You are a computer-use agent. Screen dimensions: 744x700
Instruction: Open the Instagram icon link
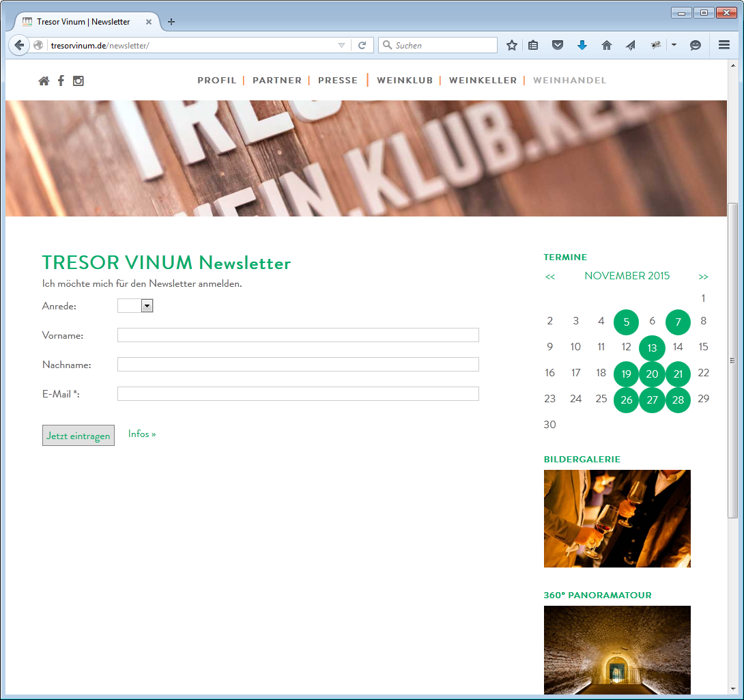coord(78,81)
